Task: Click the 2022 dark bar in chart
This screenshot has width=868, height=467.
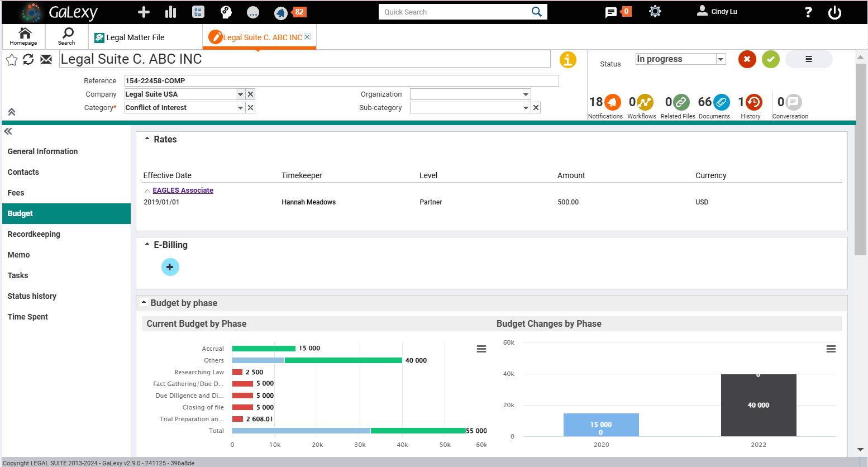Action: 759,405
